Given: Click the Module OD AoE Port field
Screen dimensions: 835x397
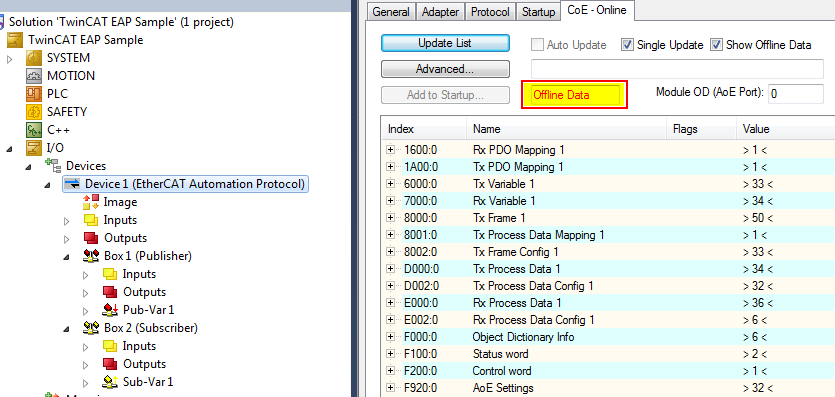Looking at the screenshot, I should pyautogui.click(x=796, y=94).
